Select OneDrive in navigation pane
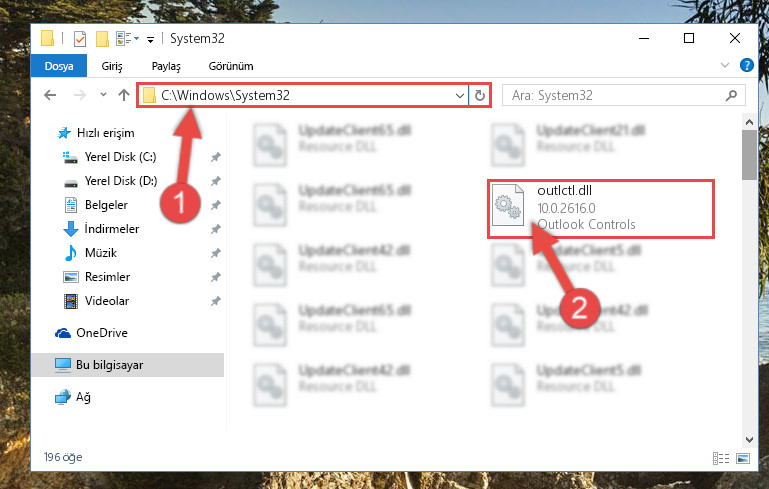 102,333
